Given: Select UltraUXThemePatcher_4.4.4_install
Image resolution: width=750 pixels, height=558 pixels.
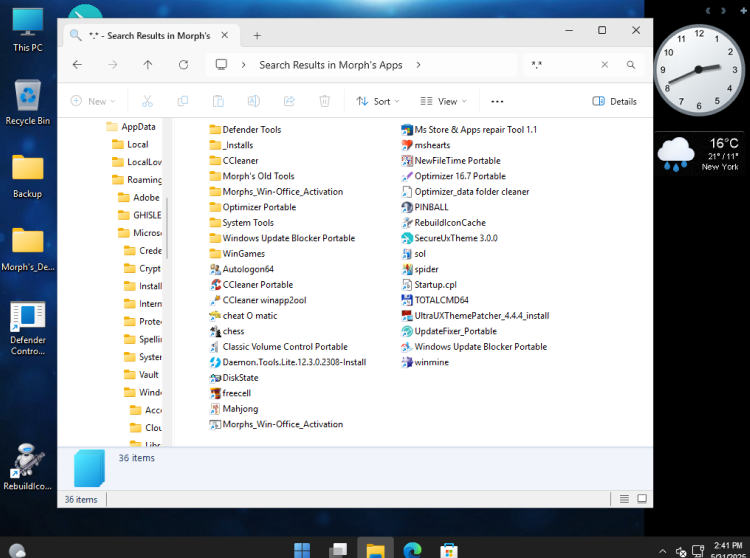Looking at the screenshot, I should tap(475, 316).
